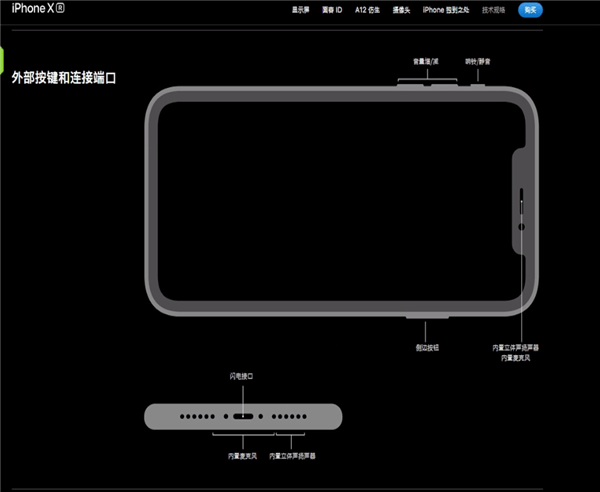
Task: Click the 外部按键和连接端口 heading
Action: [x=64, y=77]
